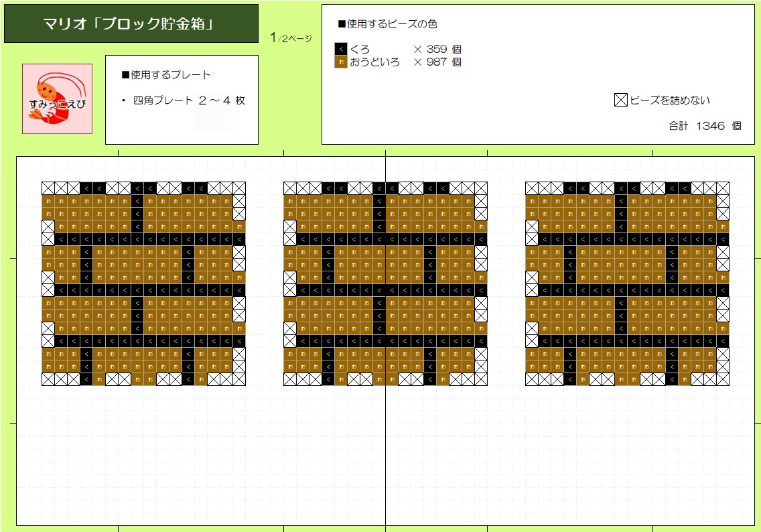Click the right block bead pattern
Screen dimensions: 761x532
point(627,284)
